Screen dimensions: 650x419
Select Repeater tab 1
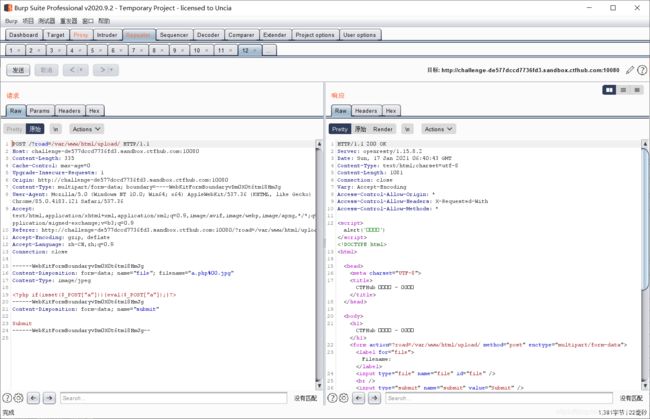coord(14,50)
